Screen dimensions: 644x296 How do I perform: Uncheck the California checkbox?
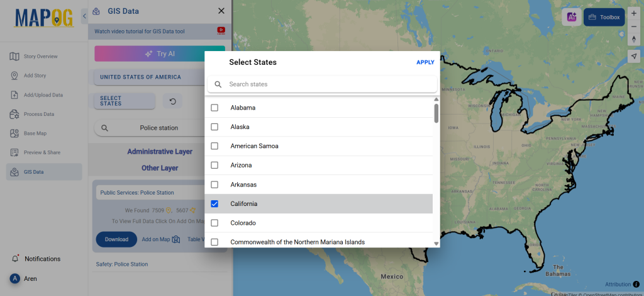[x=214, y=204]
